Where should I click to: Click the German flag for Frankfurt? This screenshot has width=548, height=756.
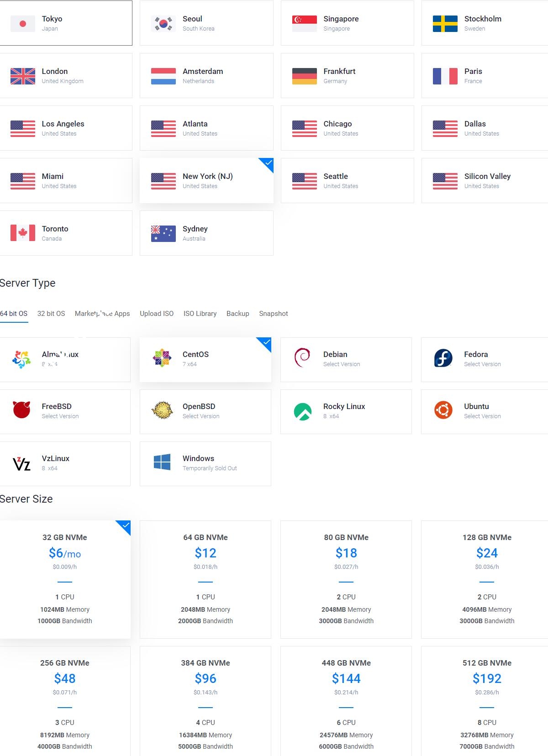coord(305,76)
